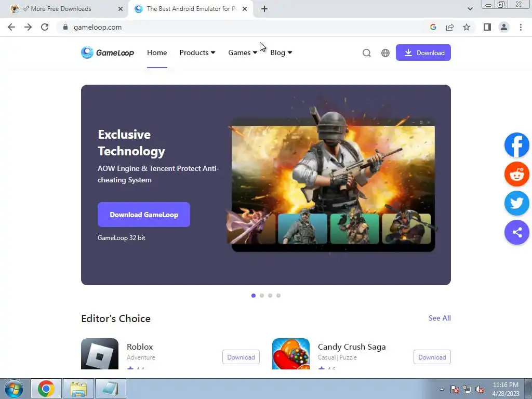Go back to the previous page
Screen dimensions: 532x399
pyautogui.click(x=11, y=27)
